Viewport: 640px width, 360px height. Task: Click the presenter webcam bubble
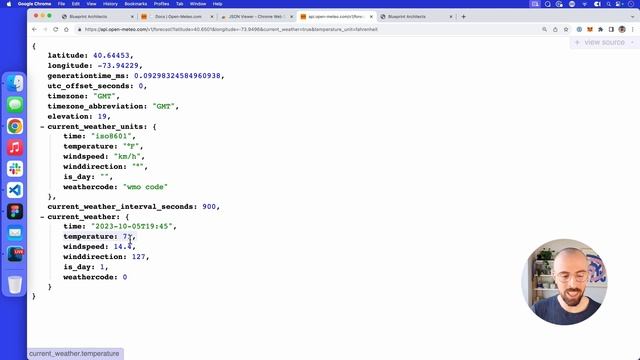tap(564, 282)
